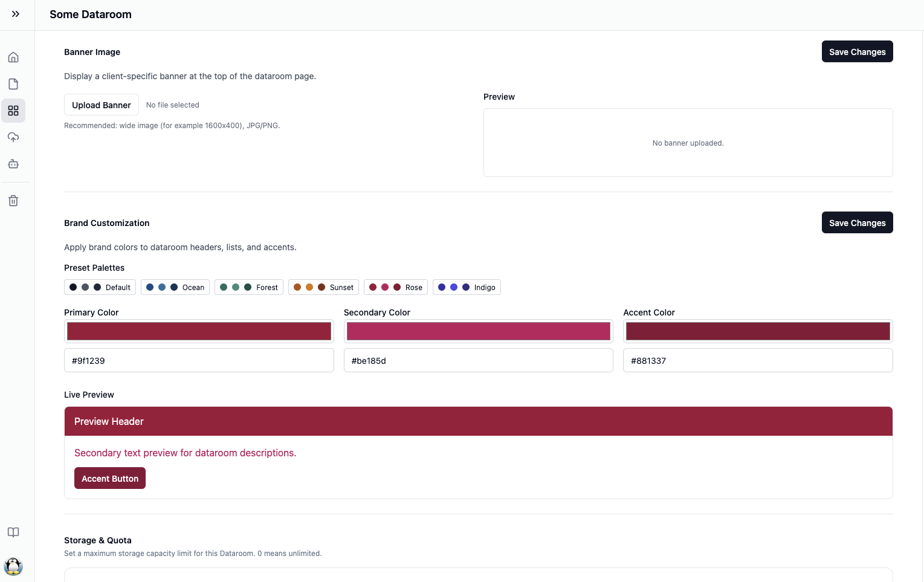Click the 'Storage & Quota' heading
The width and height of the screenshot is (924, 582).
[98, 541]
